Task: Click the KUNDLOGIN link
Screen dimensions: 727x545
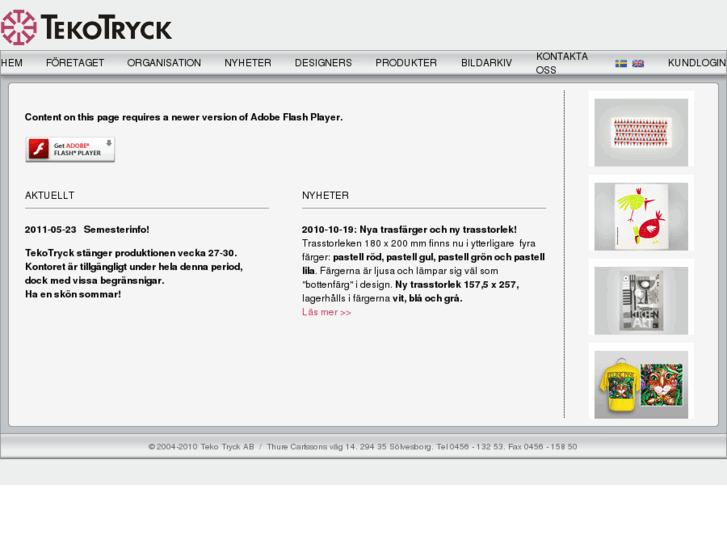Action: tap(697, 63)
